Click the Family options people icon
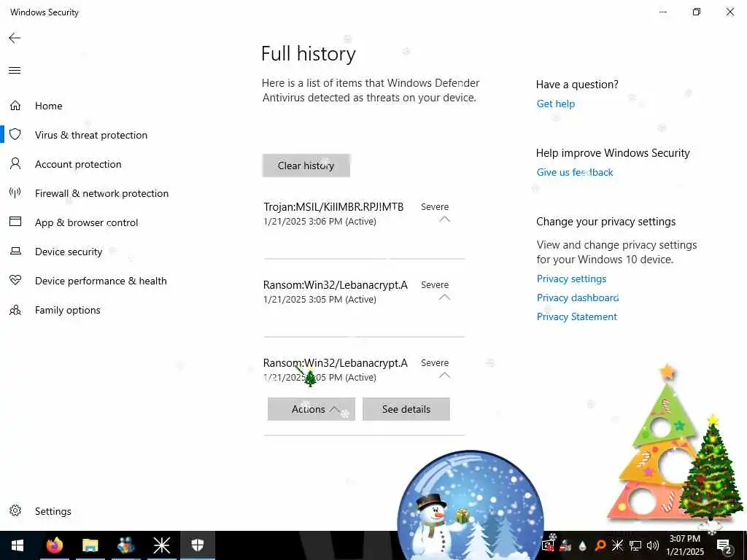This screenshot has height=560, width=747. point(15,310)
